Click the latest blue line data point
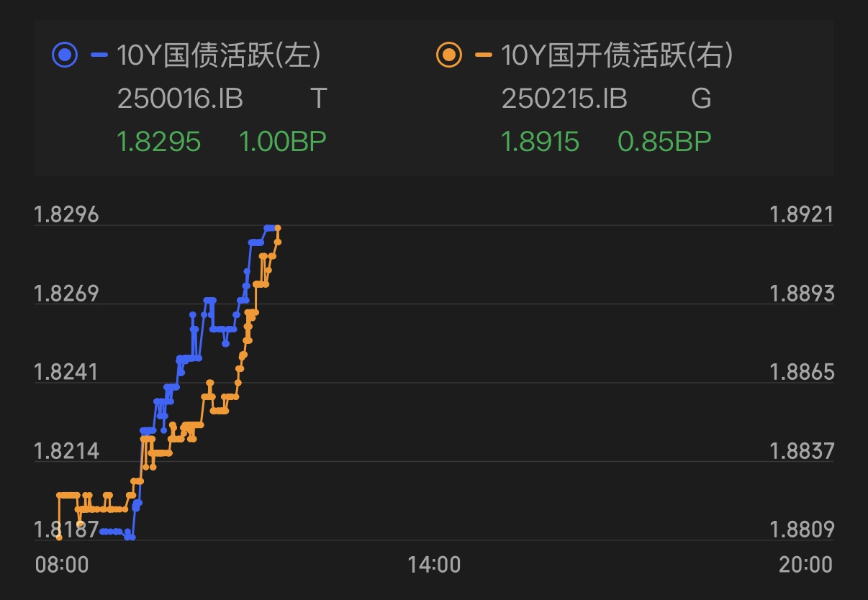 [272, 227]
